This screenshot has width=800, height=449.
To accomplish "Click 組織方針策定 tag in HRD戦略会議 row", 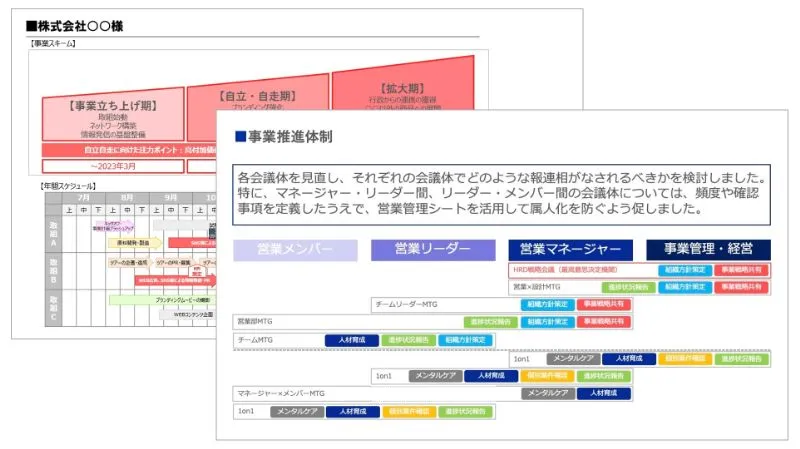I will (685, 270).
